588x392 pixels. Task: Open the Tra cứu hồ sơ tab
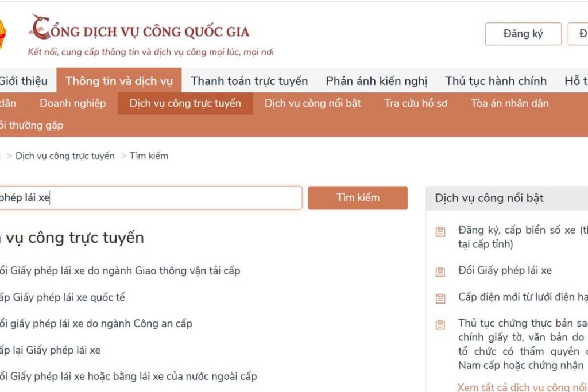tap(416, 103)
